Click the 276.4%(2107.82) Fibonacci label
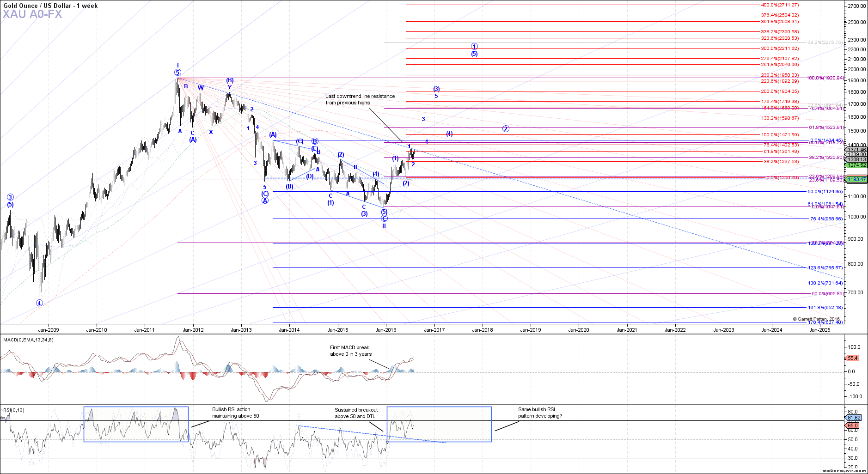 point(780,59)
